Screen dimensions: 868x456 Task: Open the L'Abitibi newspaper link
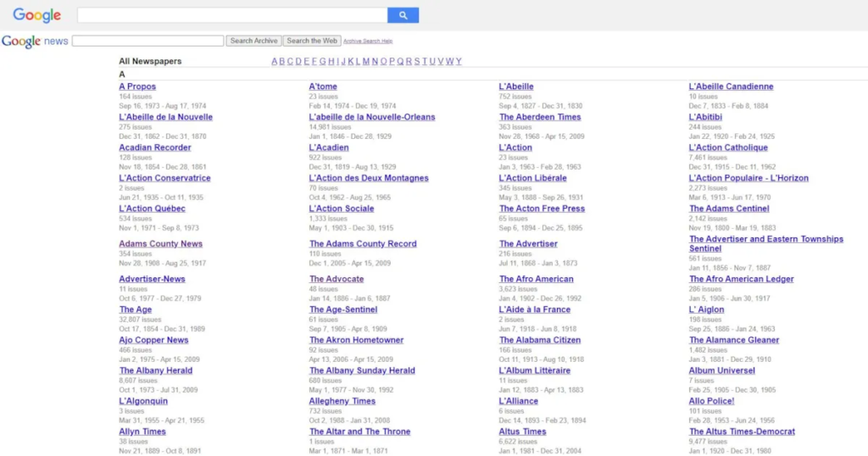(x=705, y=117)
